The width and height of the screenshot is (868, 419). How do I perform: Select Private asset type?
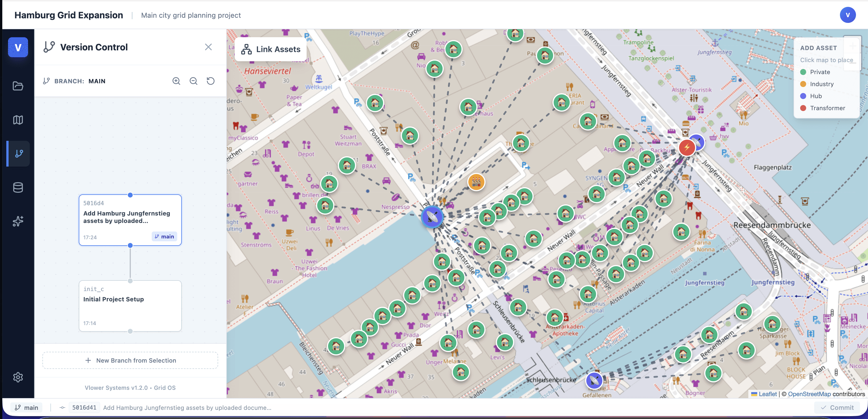[820, 72]
